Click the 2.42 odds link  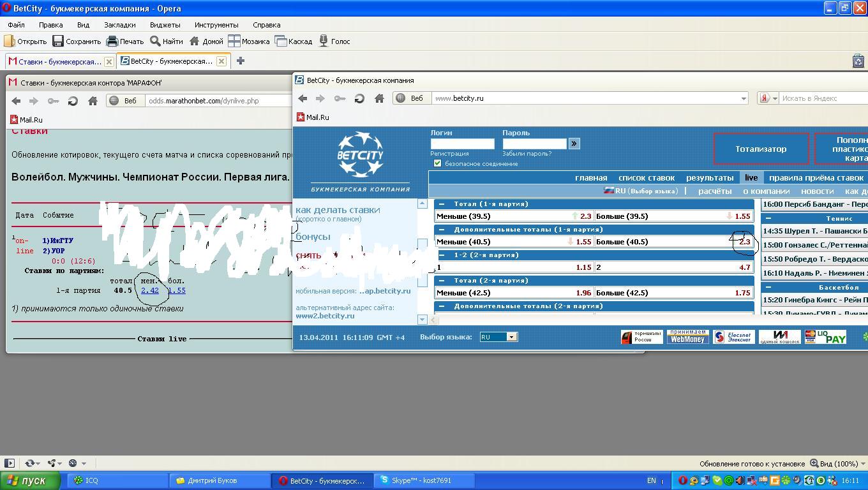150,290
